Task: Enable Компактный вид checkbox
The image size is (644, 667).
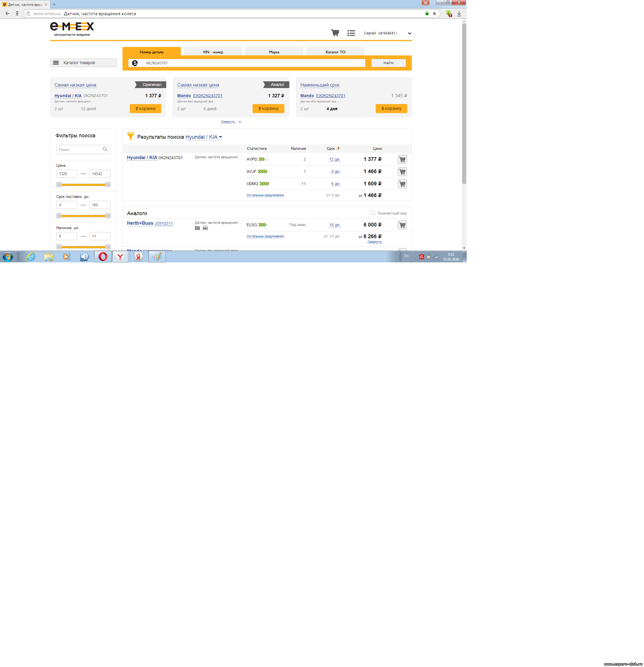Action: tap(372, 213)
